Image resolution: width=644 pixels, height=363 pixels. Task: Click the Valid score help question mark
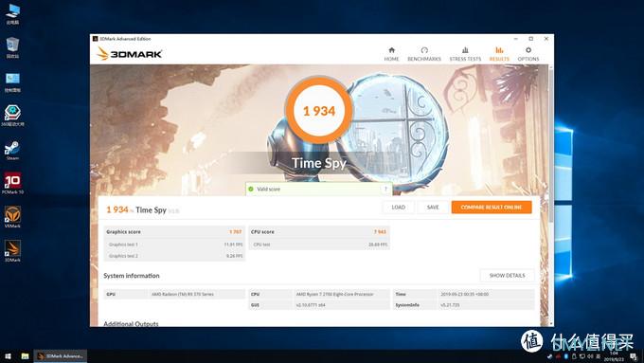pos(385,190)
